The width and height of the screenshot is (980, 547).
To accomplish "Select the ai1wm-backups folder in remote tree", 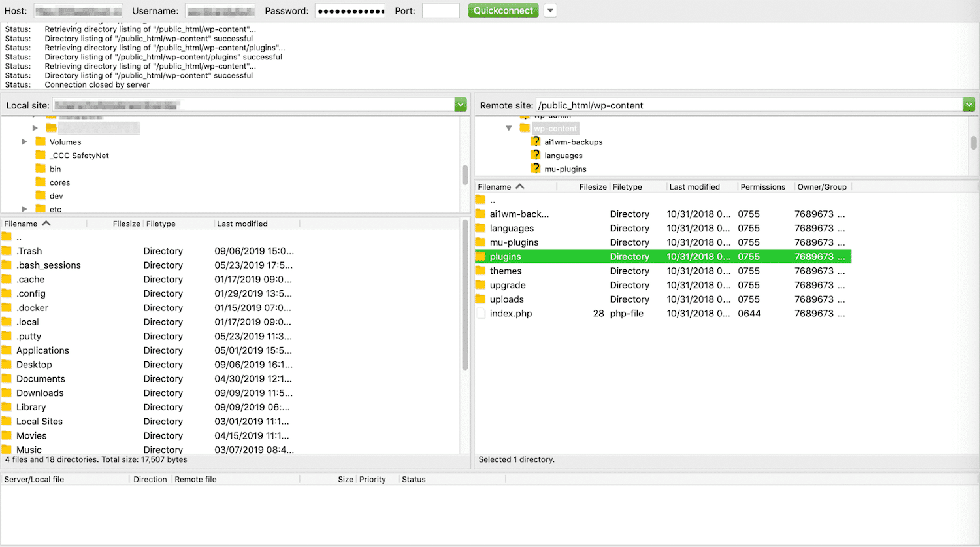I will 573,141.
